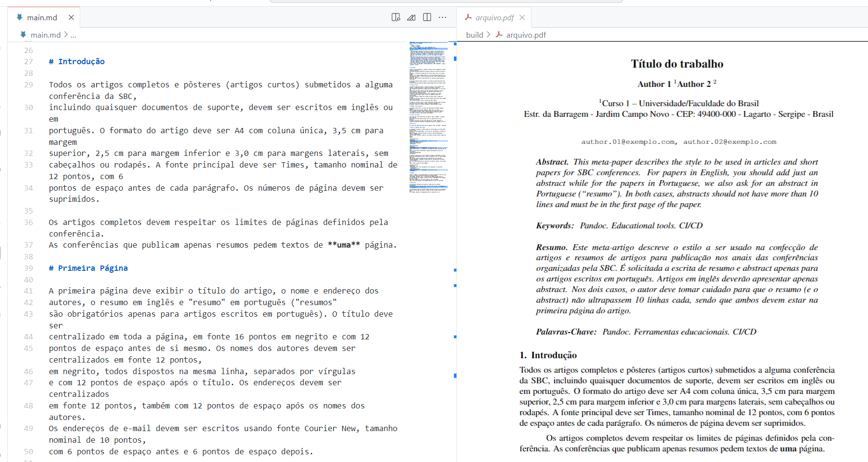Expand the '...' breadcrumb under main.md
This screenshot has height=462, width=868.
click(x=73, y=34)
